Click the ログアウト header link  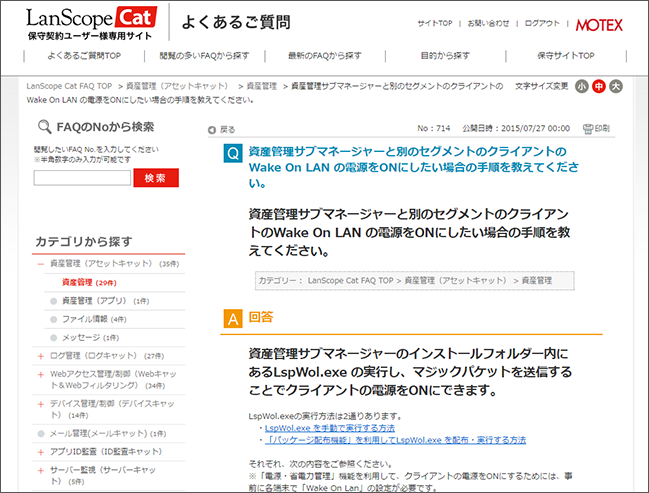click(x=542, y=24)
